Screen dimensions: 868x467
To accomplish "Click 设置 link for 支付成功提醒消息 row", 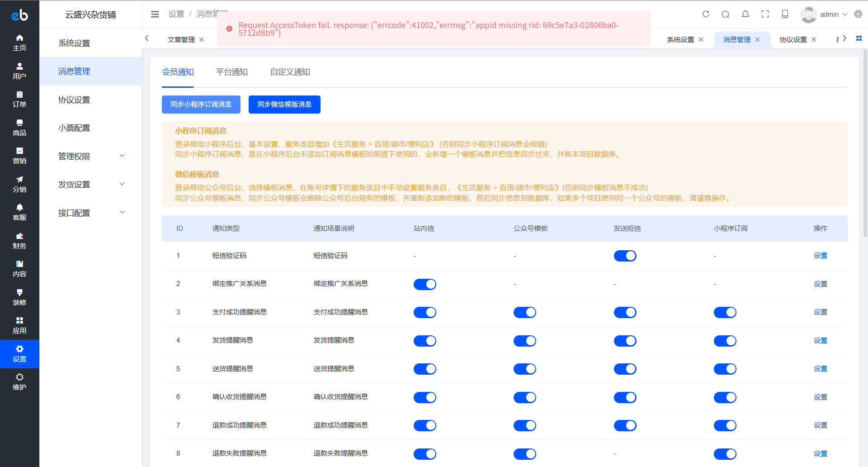I will 820,312.
